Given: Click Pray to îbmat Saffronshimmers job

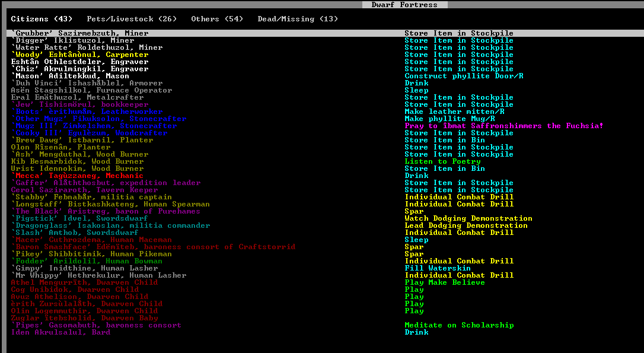Looking at the screenshot, I should (x=504, y=126).
